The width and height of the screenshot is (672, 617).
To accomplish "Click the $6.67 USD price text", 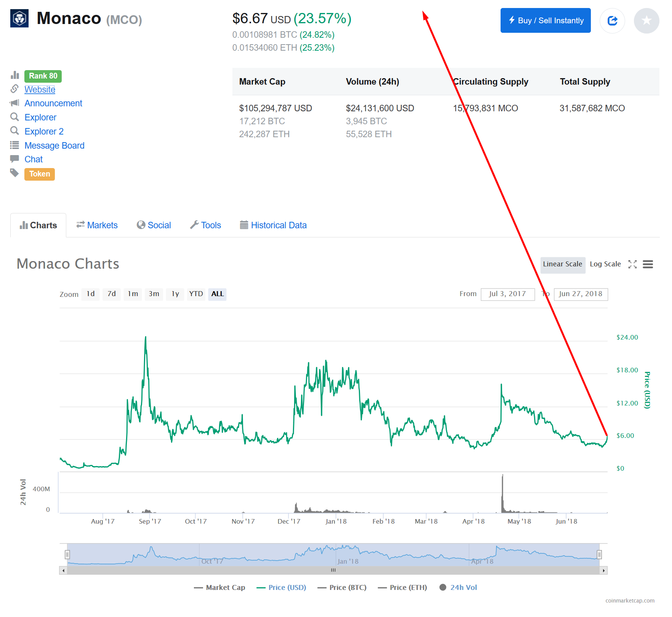I will 262,19.
